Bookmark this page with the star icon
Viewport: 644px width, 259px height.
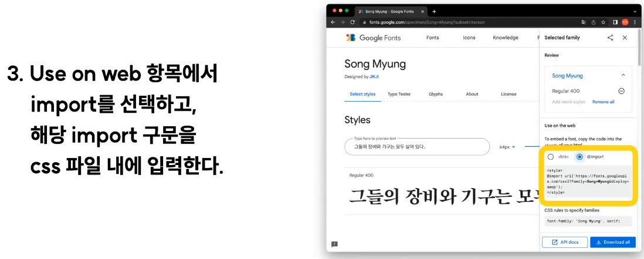tap(604, 22)
